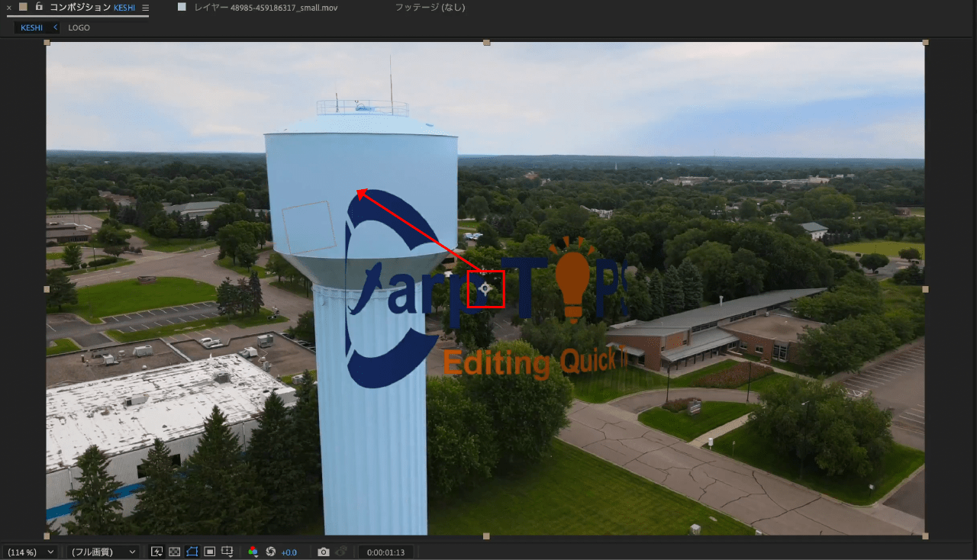Switch to the レイヤー 48985-459186317_small.mov tab
Screen dimensions: 977x560
(x=266, y=8)
